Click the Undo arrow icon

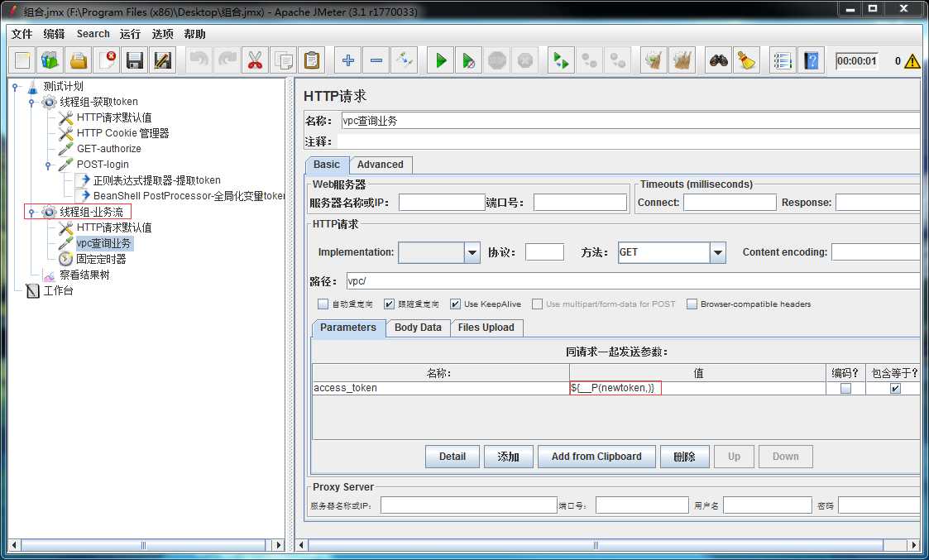199,60
